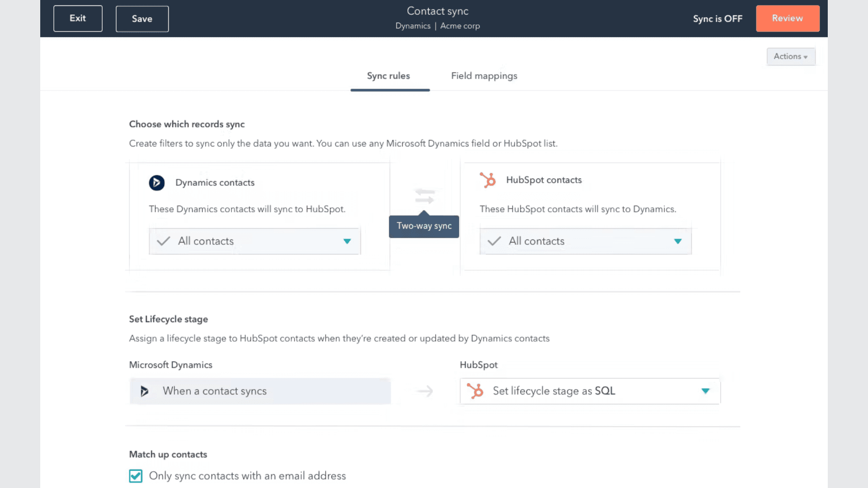Screen dimensions: 868x488
Task: Open the Dynamics All contacts dropdown
Action: coord(255,241)
